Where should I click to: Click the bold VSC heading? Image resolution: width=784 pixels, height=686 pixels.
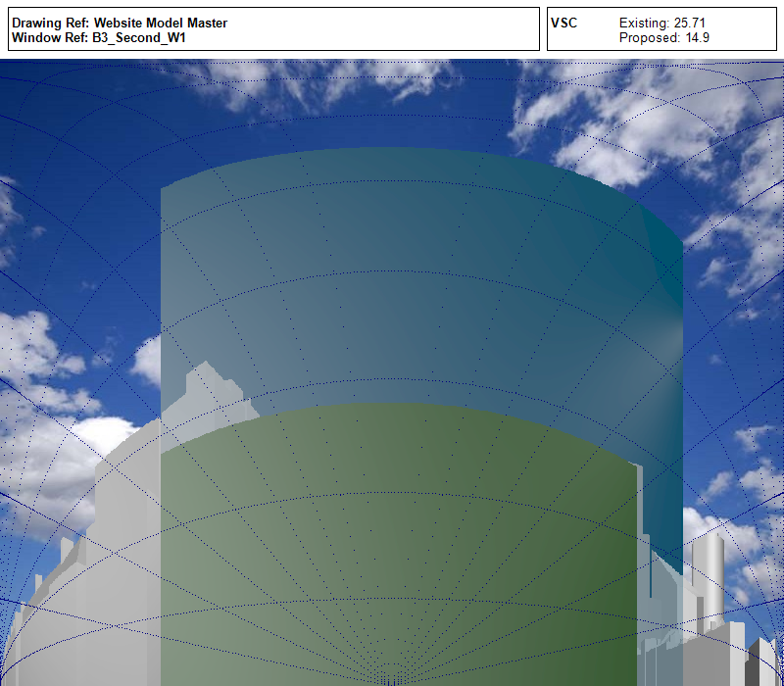click(x=564, y=23)
